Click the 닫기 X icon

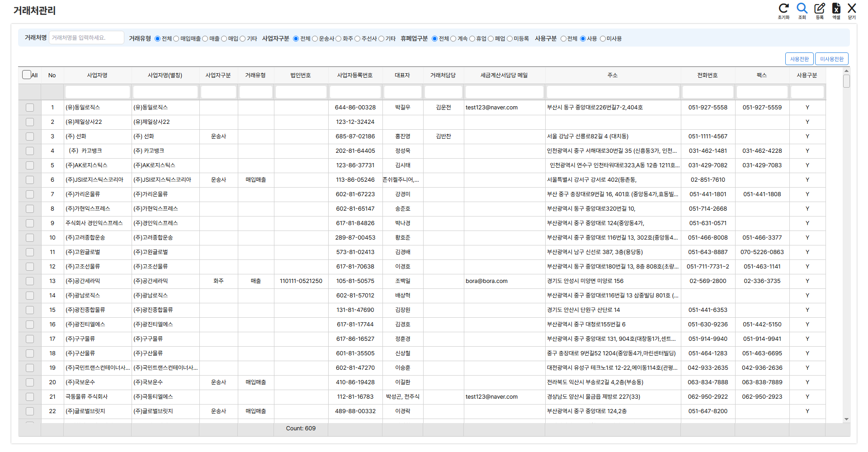point(852,8)
